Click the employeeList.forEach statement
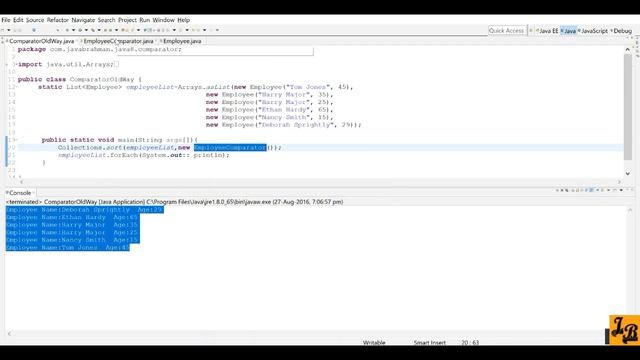Screen dimensions: 640x360 143,155
